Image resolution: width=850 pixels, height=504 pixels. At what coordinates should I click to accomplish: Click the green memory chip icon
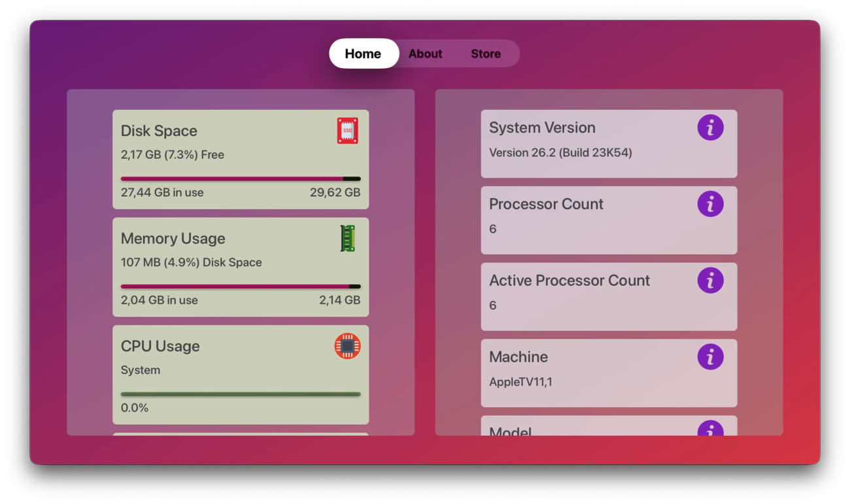click(347, 239)
